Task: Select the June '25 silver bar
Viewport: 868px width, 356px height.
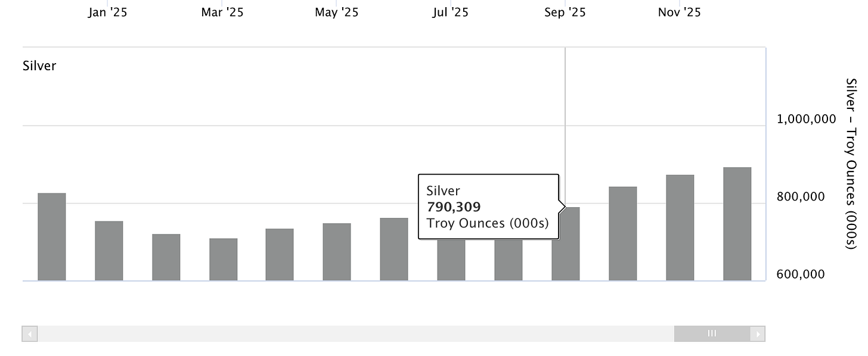Action: point(394,249)
